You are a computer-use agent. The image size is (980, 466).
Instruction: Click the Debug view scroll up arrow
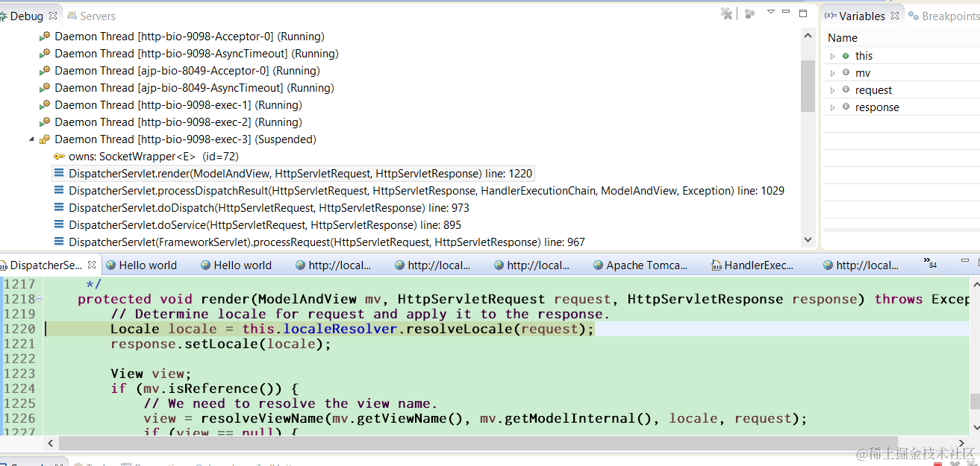[x=808, y=36]
